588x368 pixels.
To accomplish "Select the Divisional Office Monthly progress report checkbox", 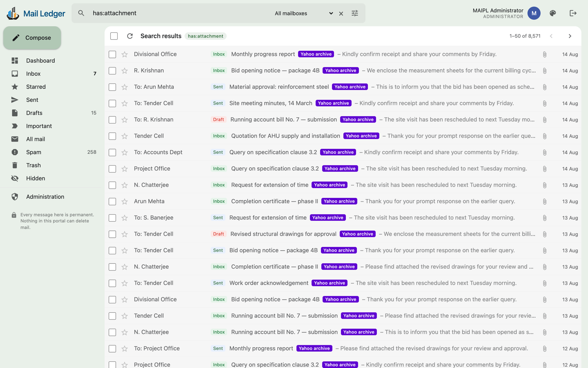I will [x=112, y=54].
